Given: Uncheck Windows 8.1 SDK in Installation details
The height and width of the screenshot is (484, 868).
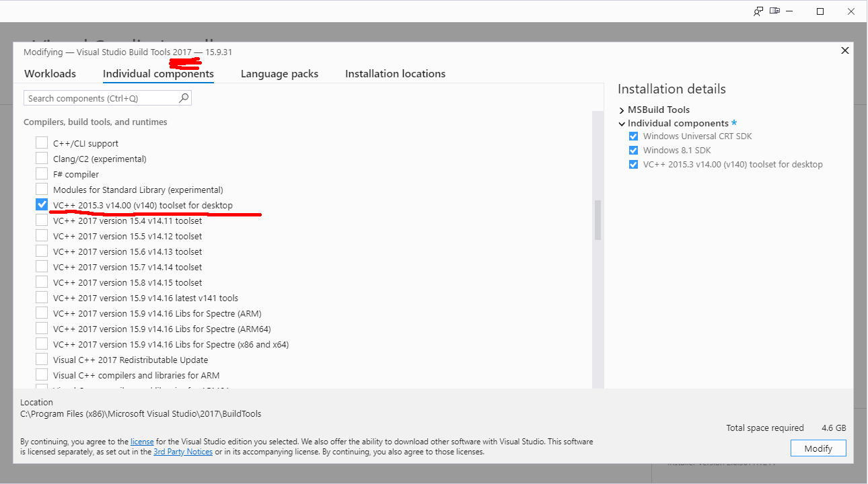Looking at the screenshot, I should [x=633, y=151].
